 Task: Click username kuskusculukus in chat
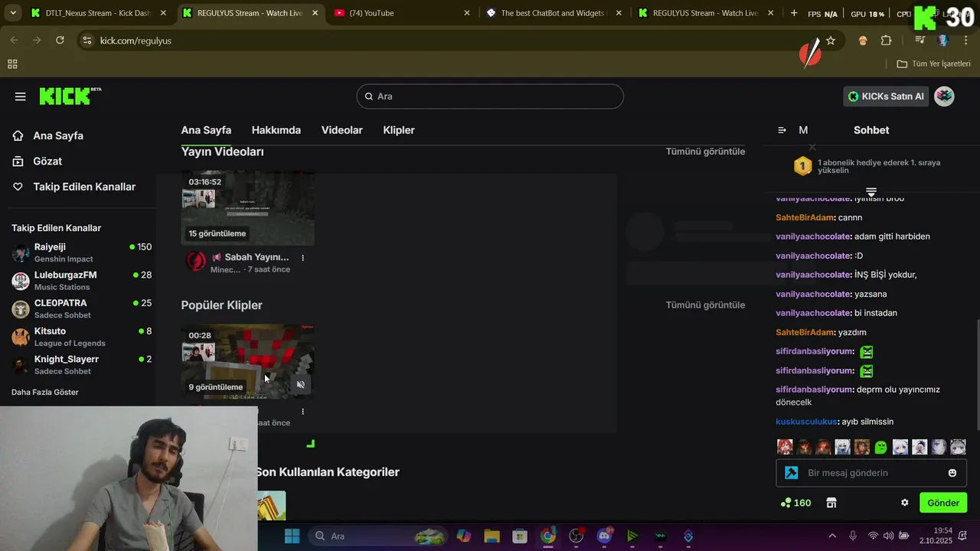tap(806, 422)
